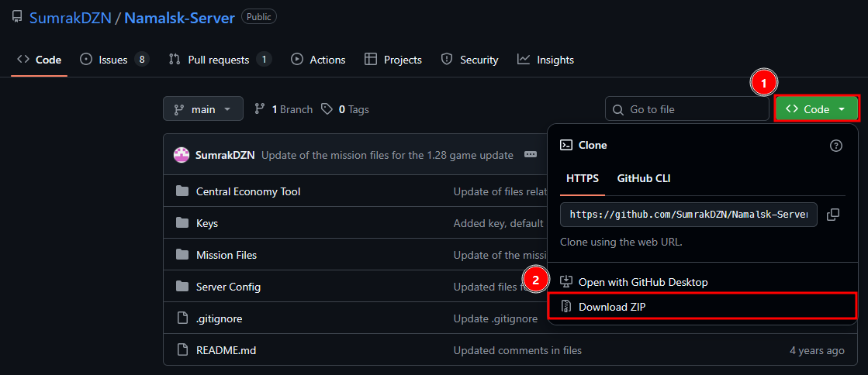868x375 pixels.
Task: Click the Code tab angle-brackets icon
Action: 22,59
